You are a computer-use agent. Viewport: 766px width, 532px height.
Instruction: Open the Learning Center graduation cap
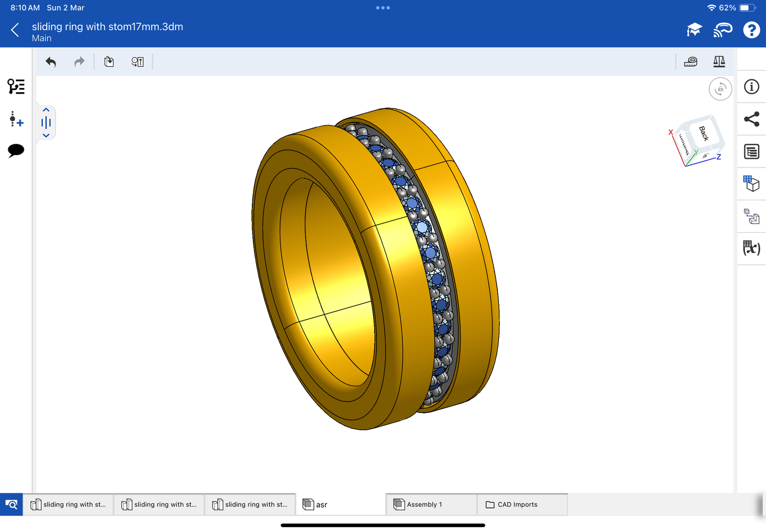[694, 30]
